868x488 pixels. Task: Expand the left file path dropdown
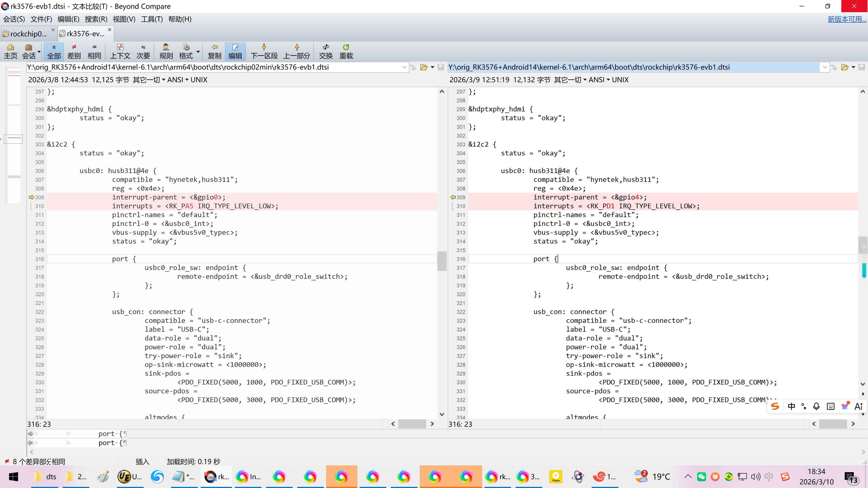pos(404,67)
